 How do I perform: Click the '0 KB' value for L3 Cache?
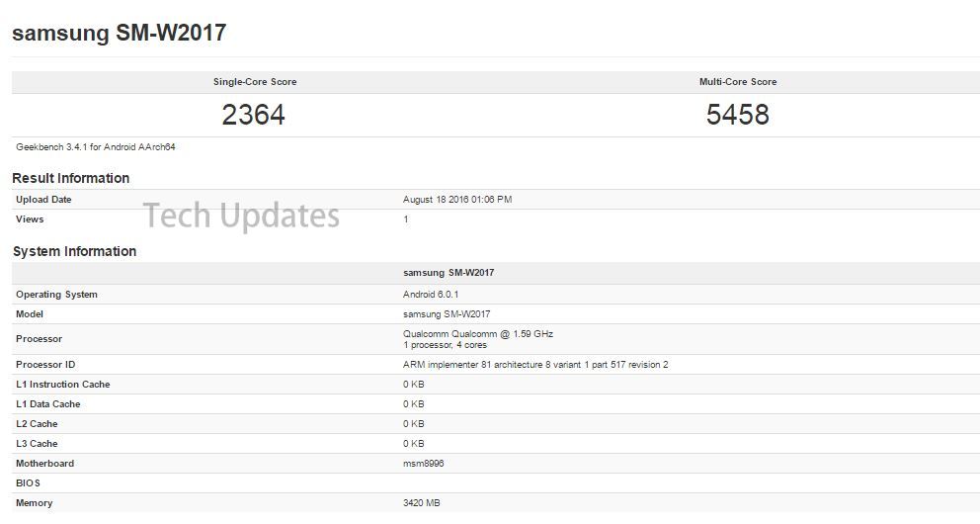pos(414,444)
